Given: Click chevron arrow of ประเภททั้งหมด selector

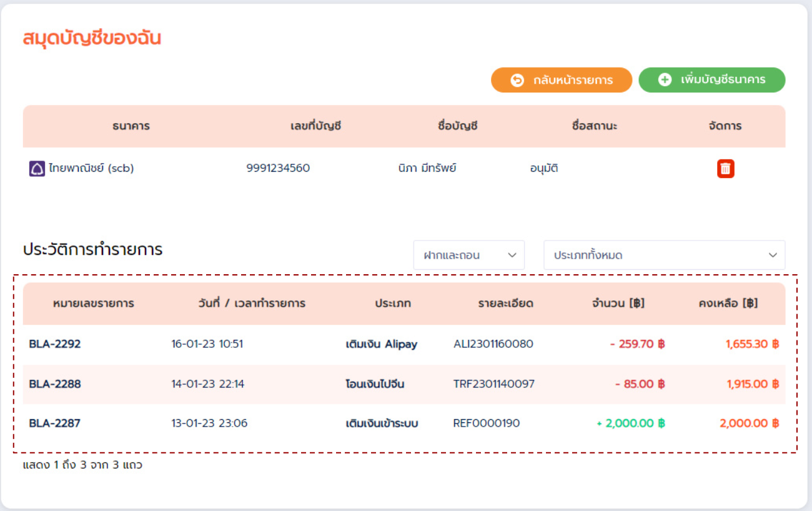Looking at the screenshot, I should (773, 255).
